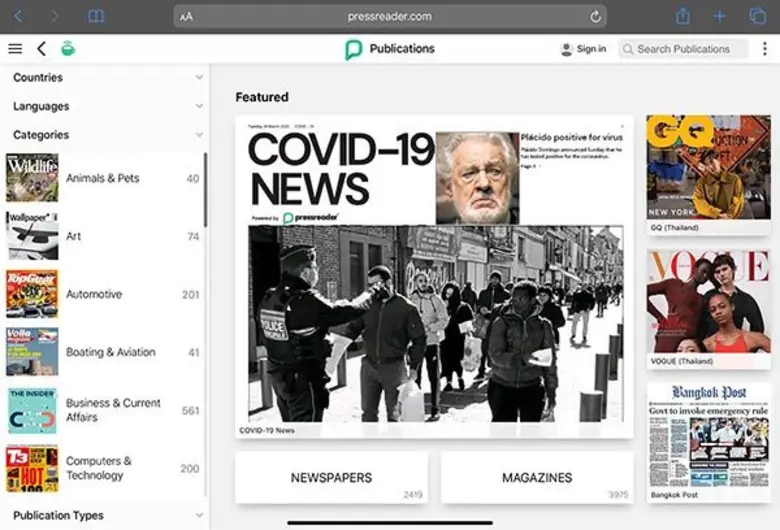780x530 pixels.
Task: Click the MAGAZINES button
Action: click(537, 478)
